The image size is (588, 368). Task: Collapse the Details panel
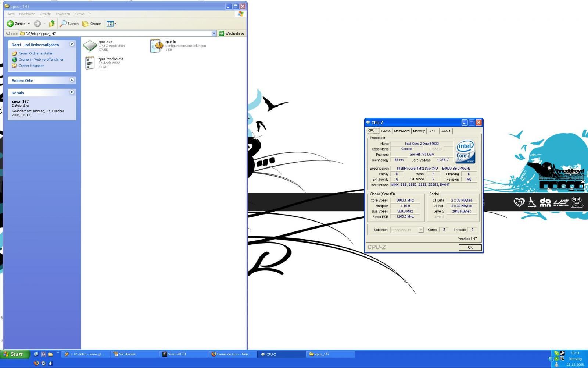tap(72, 92)
